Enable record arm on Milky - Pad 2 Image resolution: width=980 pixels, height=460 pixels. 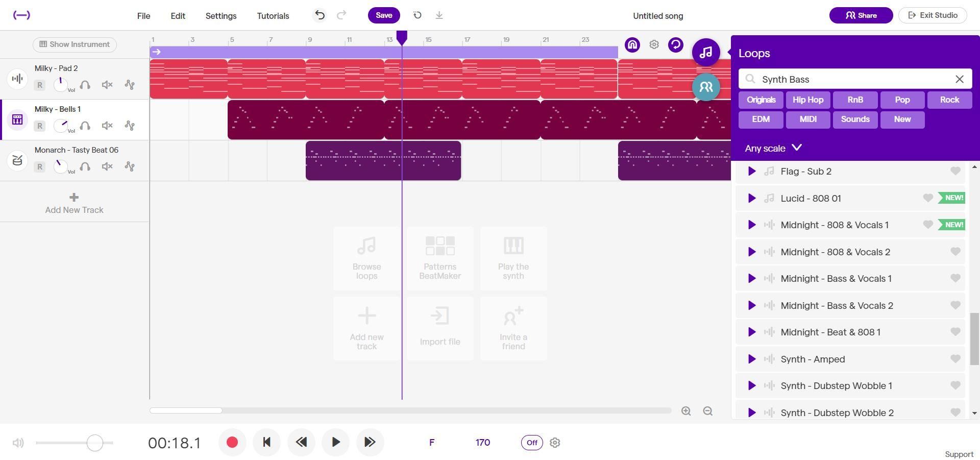pyautogui.click(x=39, y=85)
